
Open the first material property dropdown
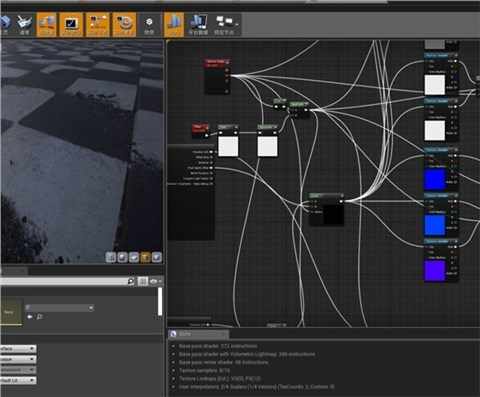coord(18,349)
